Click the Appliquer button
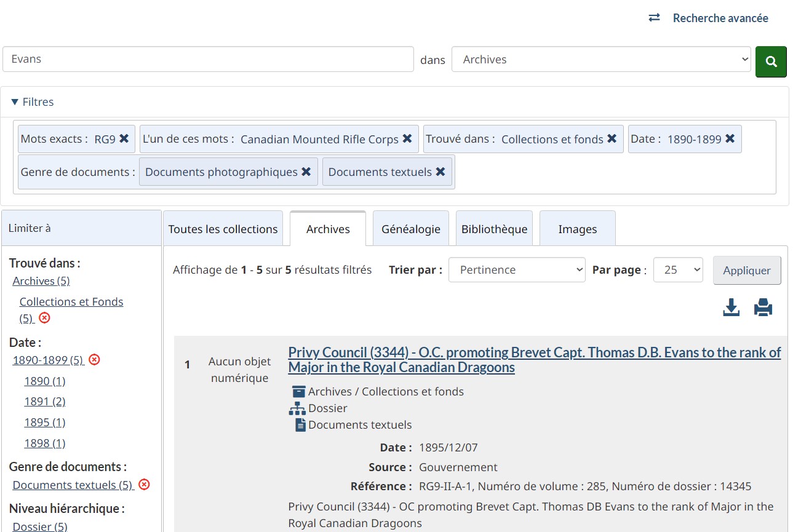The width and height of the screenshot is (801, 532). coord(746,271)
